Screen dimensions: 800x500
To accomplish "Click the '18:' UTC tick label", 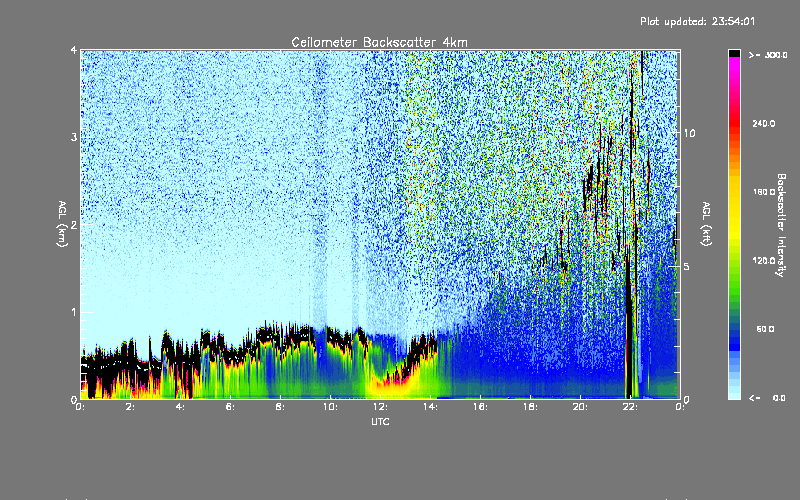I will coord(530,407).
